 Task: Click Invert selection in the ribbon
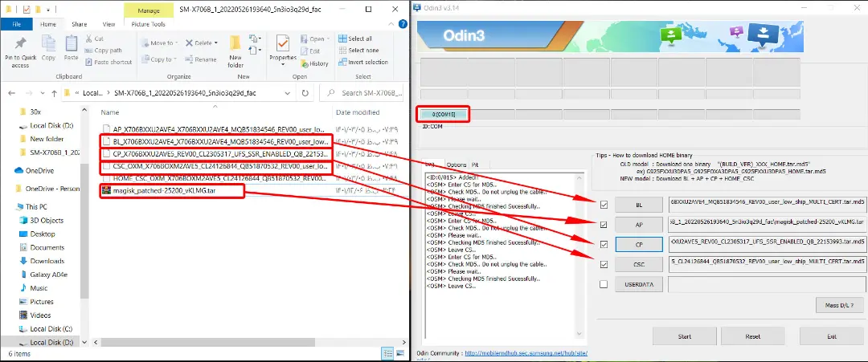click(x=363, y=62)
